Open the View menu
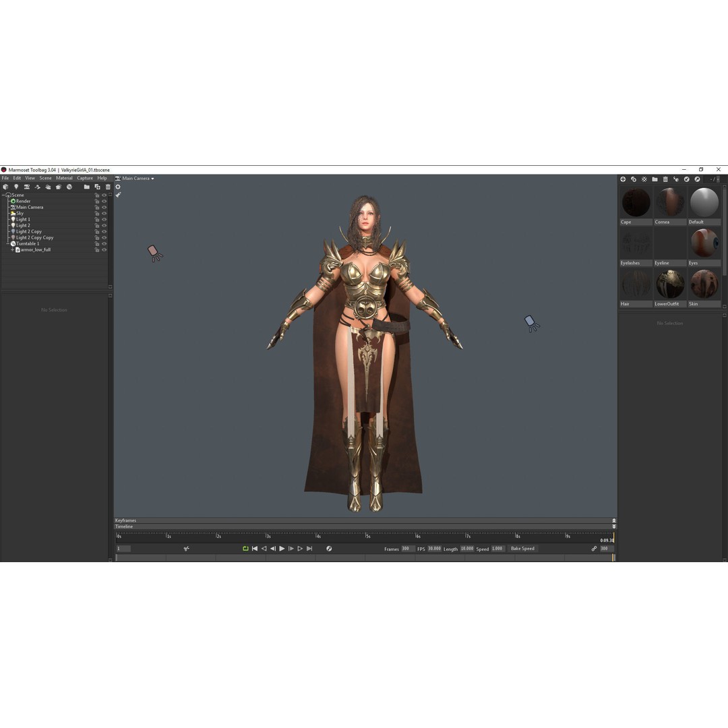728x728 pixels. (x=30, y=178)
